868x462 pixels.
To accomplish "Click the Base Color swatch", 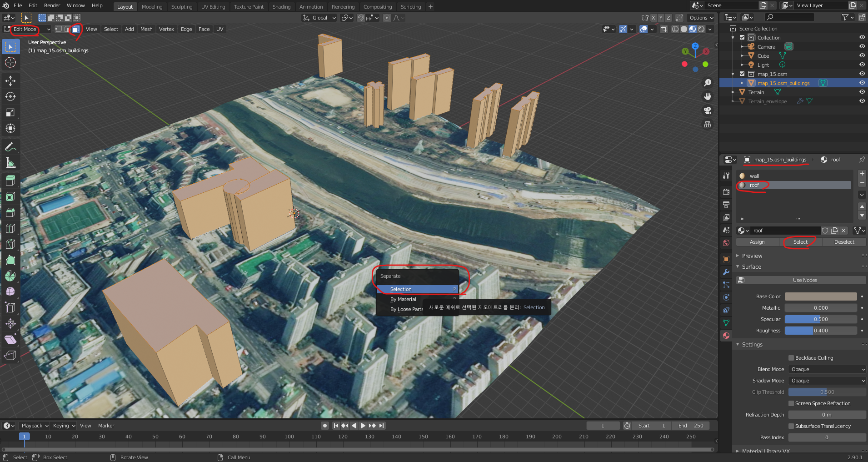I will (x=820, y=296).
